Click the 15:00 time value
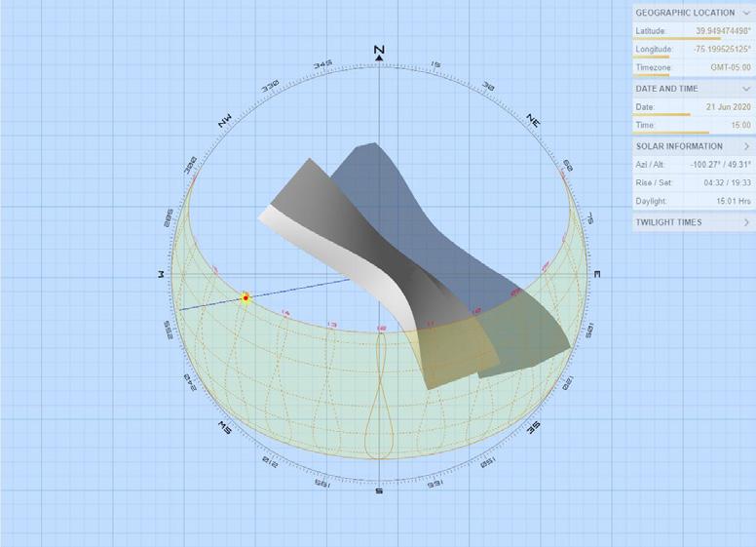The width and height of the screenshot is (756, 547). [x=741, y=125]
